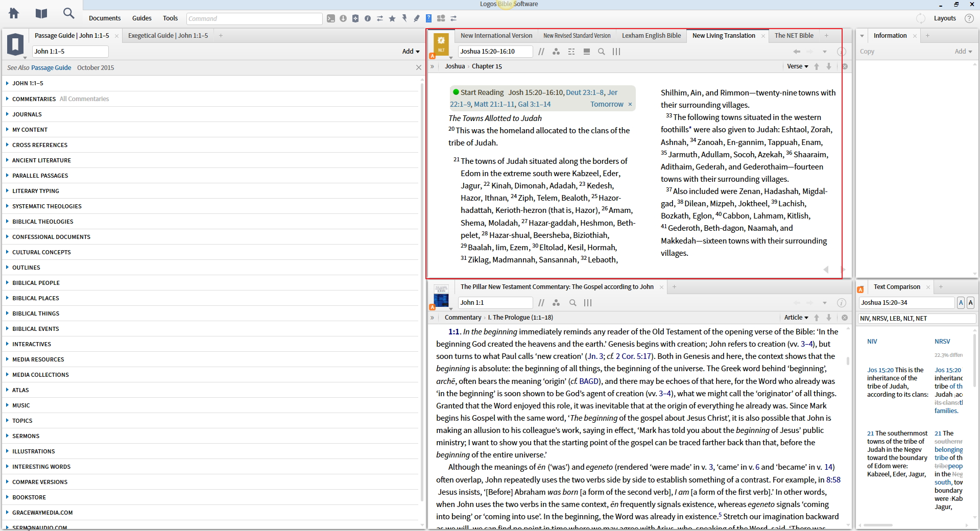Open the Guides menu
The height and width of the screenshot is (531, 980).
point(142,18)
